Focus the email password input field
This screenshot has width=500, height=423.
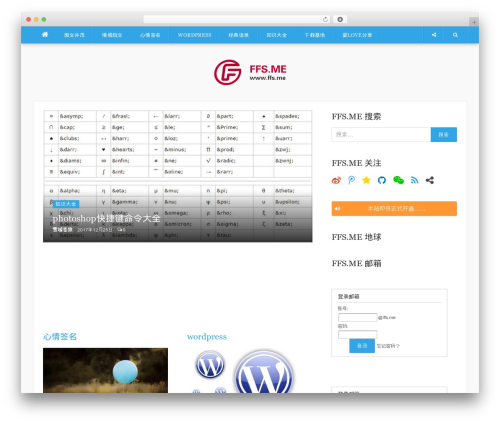[357, 334]
